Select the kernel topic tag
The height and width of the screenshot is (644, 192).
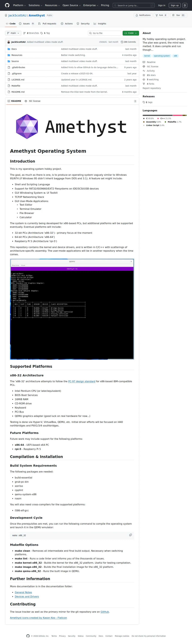click(x=147, y=56)
